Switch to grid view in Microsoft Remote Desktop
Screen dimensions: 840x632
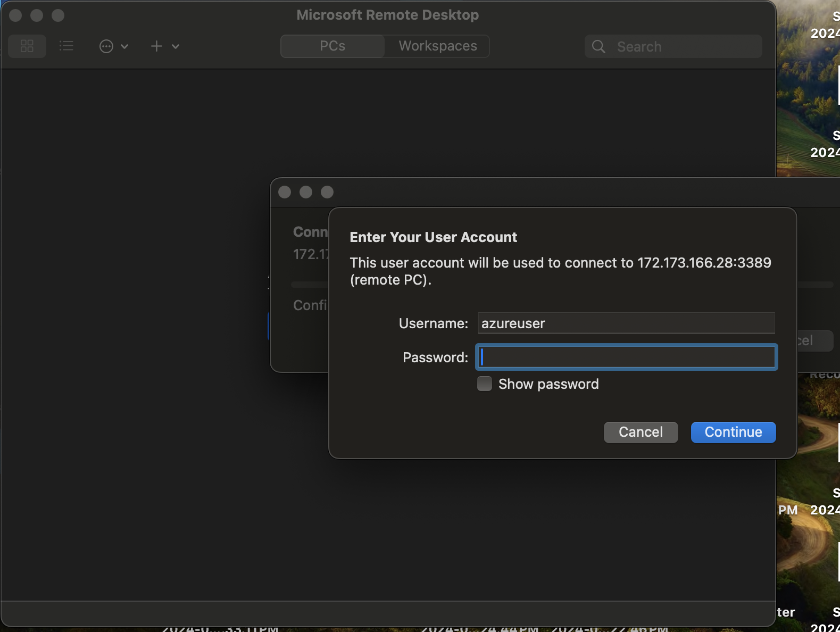coord(27,46)
